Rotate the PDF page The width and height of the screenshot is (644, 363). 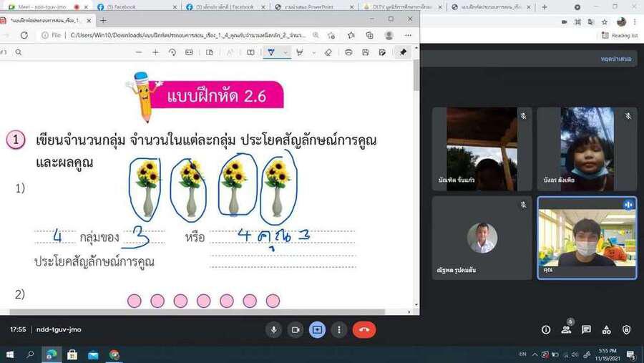point(172,52)
